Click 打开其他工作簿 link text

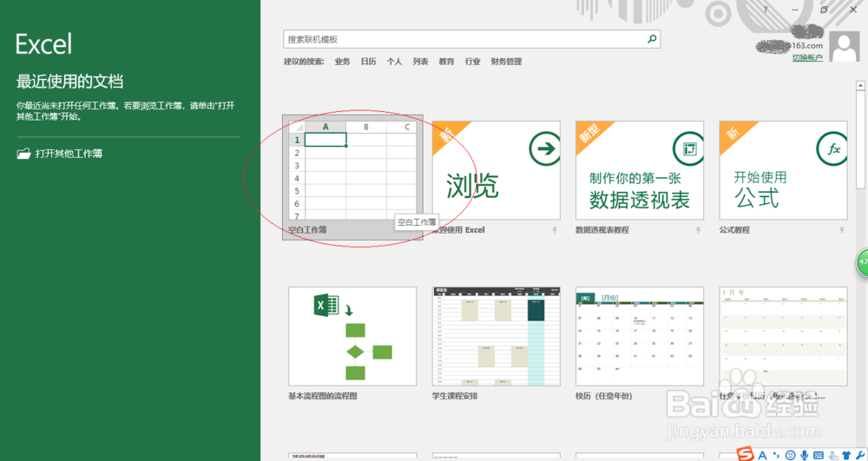pyautogui.click(x=69, y=154)
